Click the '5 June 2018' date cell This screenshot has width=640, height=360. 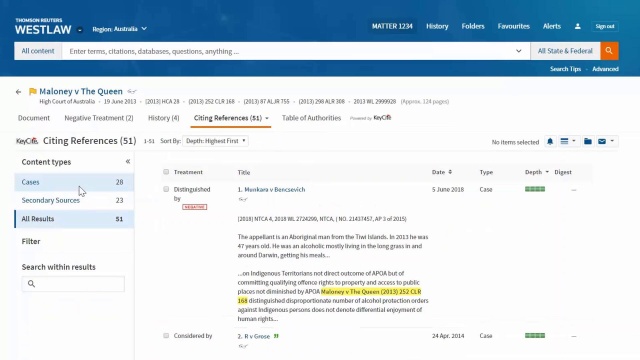[x=448, y=189]
